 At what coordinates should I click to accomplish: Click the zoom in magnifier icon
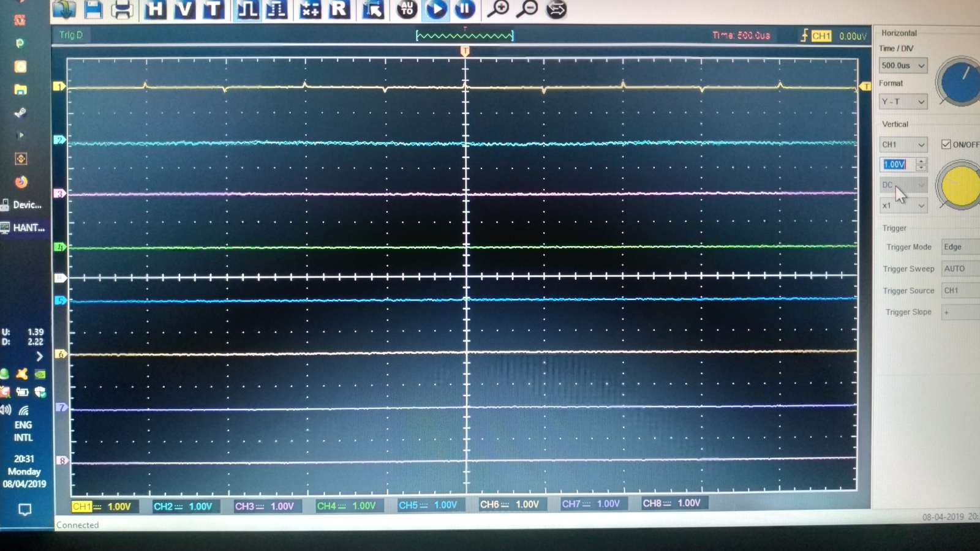(x=499, y=9)
